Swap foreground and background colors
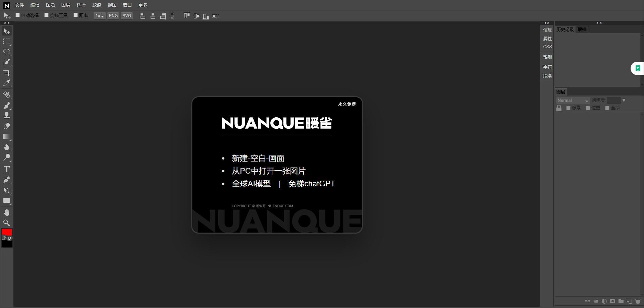 click(4, 238)
